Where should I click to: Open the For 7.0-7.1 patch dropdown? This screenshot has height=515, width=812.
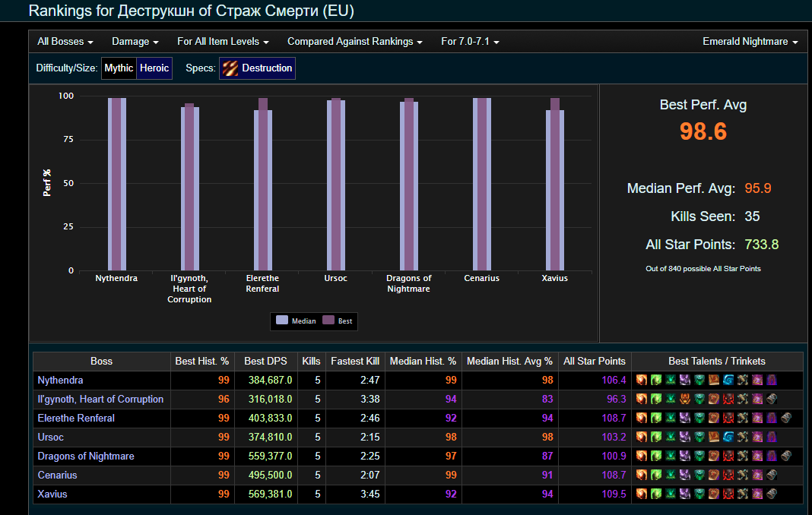coord(470,42)
